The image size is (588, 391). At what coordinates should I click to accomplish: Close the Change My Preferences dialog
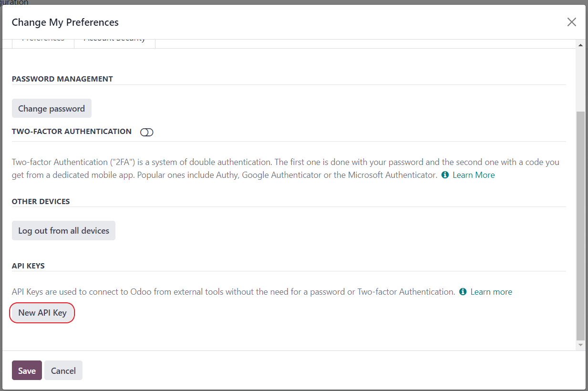(571, 22)
